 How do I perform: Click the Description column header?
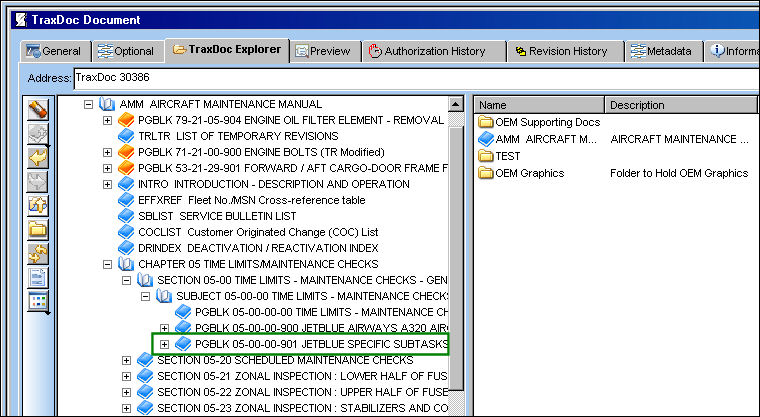tap(681, 105)
